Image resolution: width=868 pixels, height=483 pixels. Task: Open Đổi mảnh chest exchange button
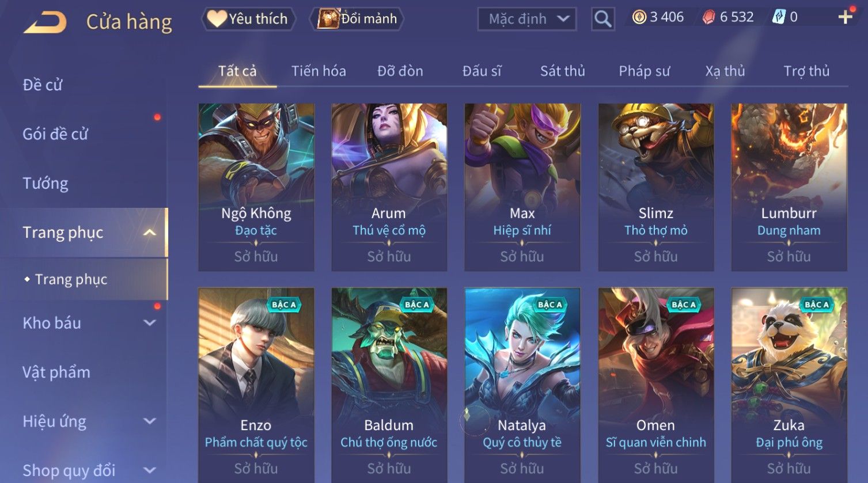click(358, 19)
